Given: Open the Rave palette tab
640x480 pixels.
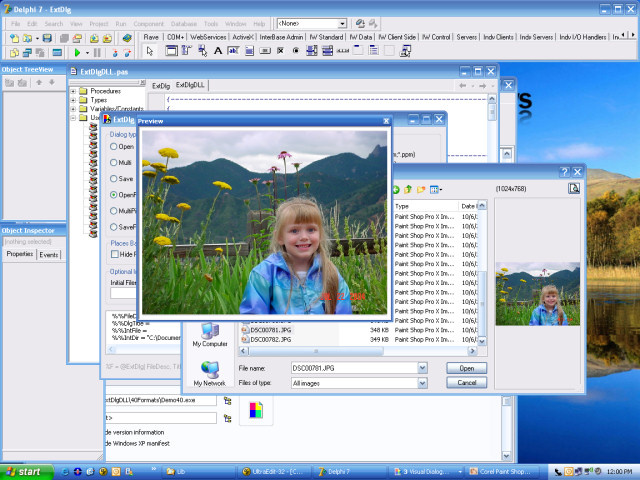Looking at the screenshot, I should pos(151,37).
